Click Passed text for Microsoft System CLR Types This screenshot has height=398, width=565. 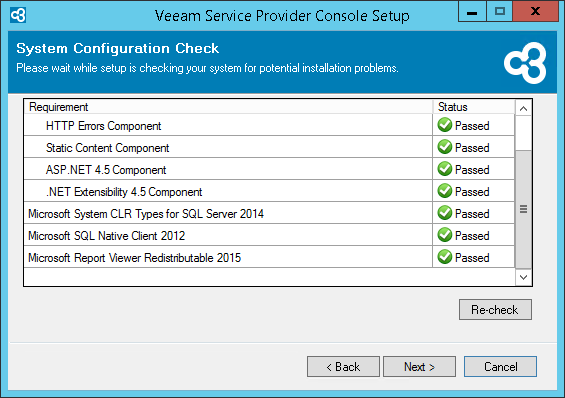[472, 214]
